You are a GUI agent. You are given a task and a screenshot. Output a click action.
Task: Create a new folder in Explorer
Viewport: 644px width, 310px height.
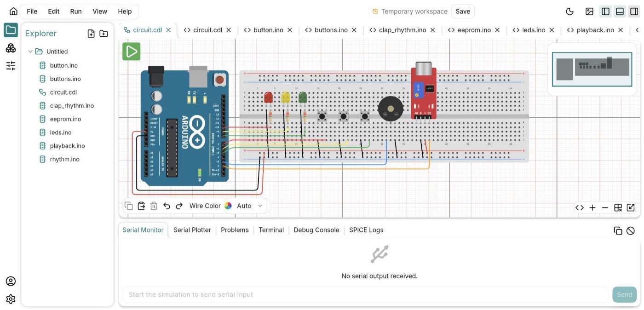tap(103, 34)
